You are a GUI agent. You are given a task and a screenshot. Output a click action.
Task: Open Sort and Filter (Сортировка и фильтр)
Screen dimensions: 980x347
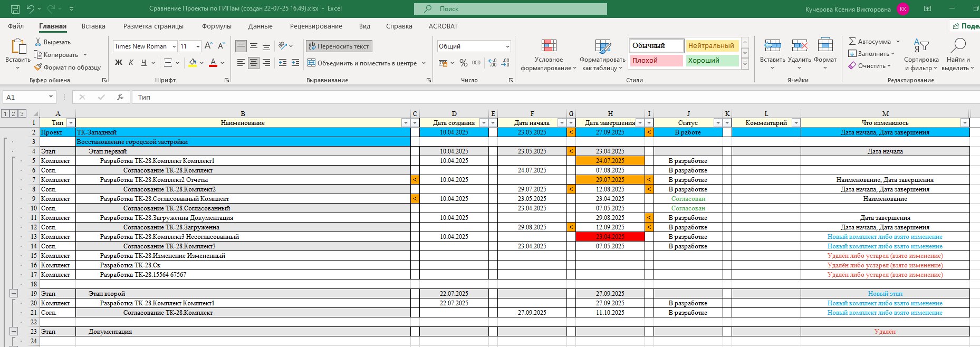tap(921, 55)
